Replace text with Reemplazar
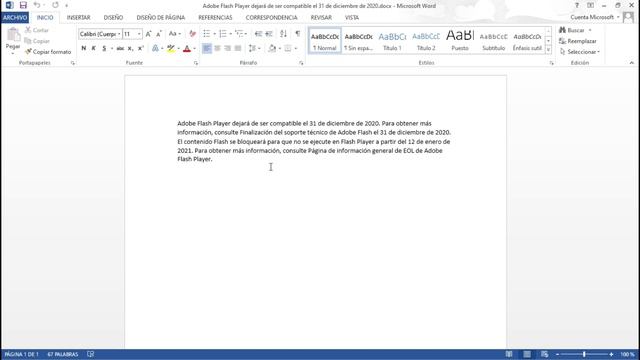The image size is (640, 360). [578, 41]
